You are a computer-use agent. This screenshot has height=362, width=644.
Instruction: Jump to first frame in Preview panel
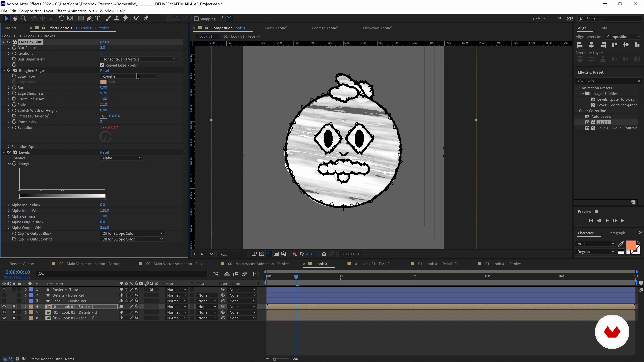tap(591, 221)
